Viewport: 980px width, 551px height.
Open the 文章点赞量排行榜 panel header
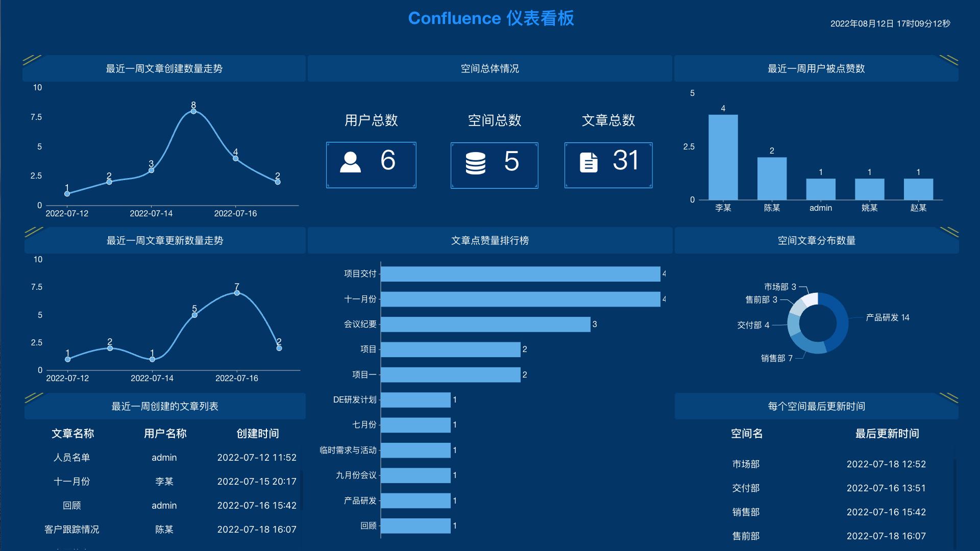point(489,240)
